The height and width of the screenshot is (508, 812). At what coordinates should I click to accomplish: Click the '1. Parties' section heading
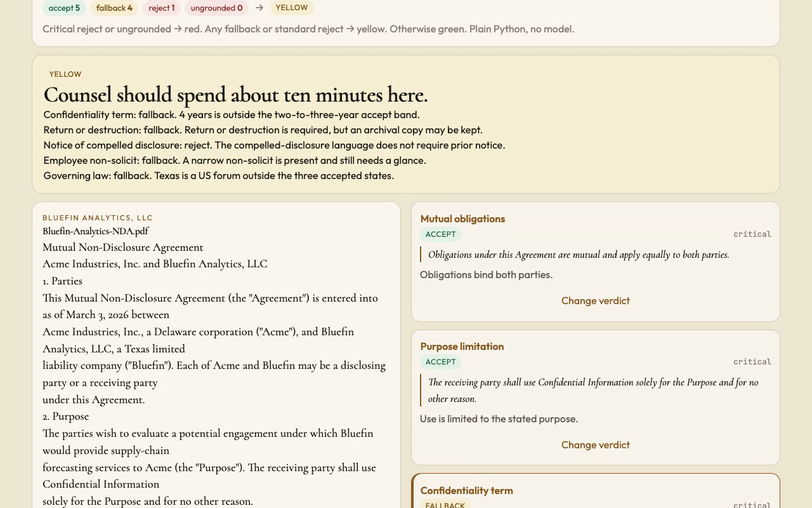point(62,281)
